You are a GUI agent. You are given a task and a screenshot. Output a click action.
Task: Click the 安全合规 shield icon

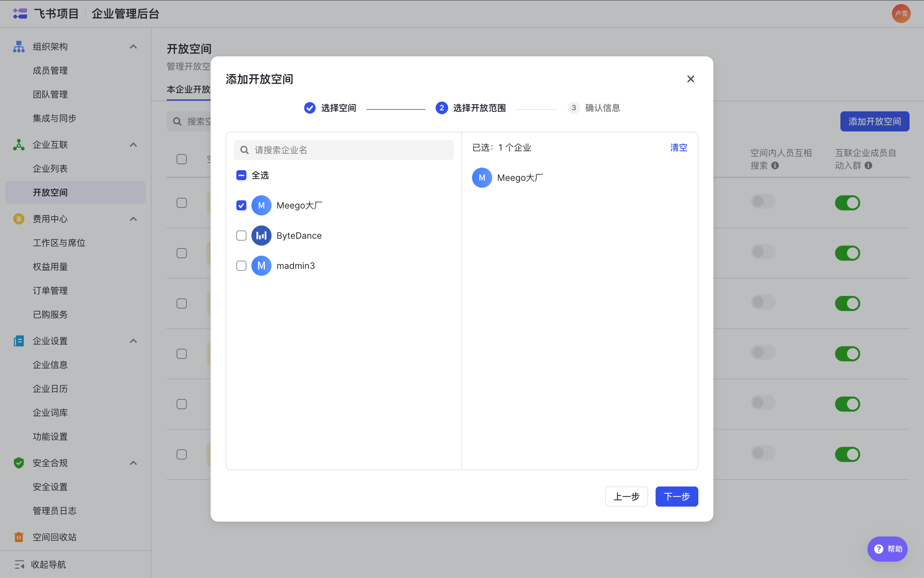(19, 463)
